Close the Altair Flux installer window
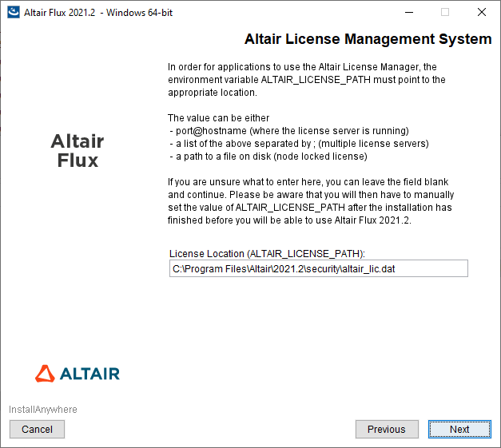Viewport: 501px width, 448px height. pyautogui.click(x=482, y=12)
